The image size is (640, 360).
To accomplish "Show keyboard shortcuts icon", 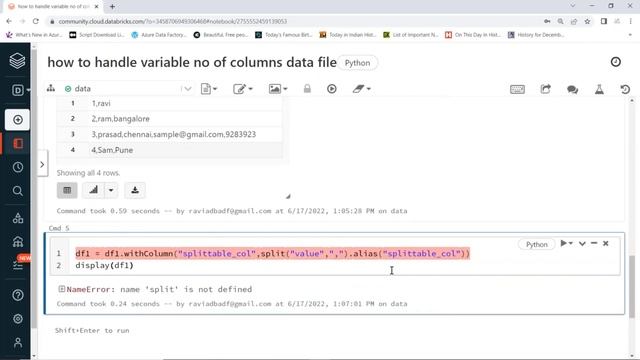I will click(x=517, y=89).
